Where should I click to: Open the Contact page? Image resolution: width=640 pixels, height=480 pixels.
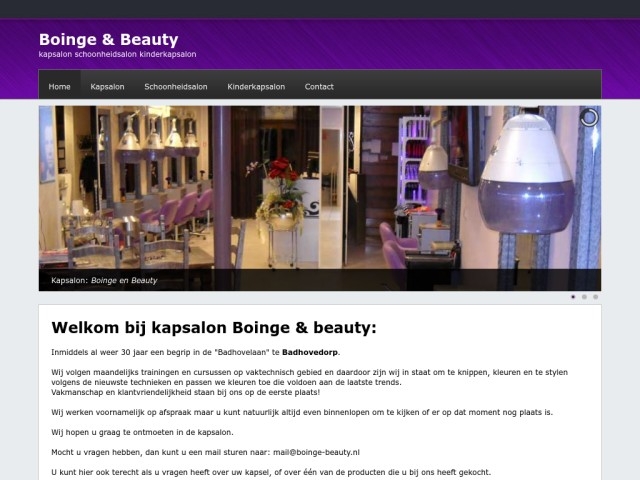(x=319, y=87)
